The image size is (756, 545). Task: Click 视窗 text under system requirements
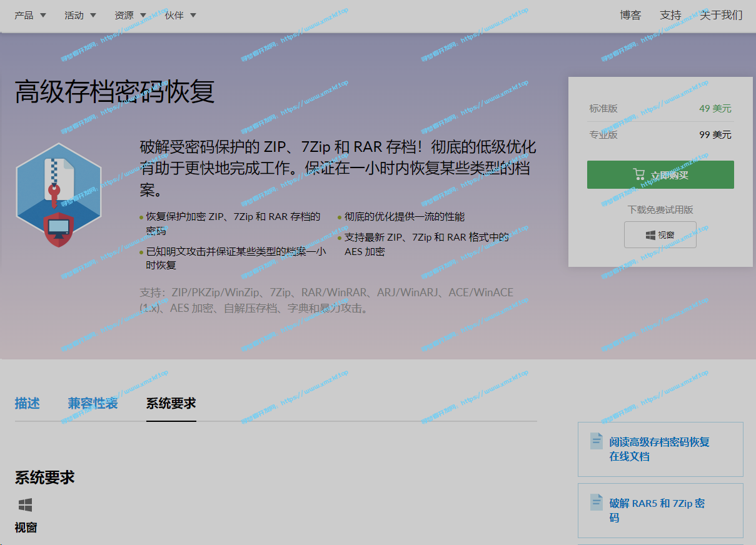pos(26,527)
